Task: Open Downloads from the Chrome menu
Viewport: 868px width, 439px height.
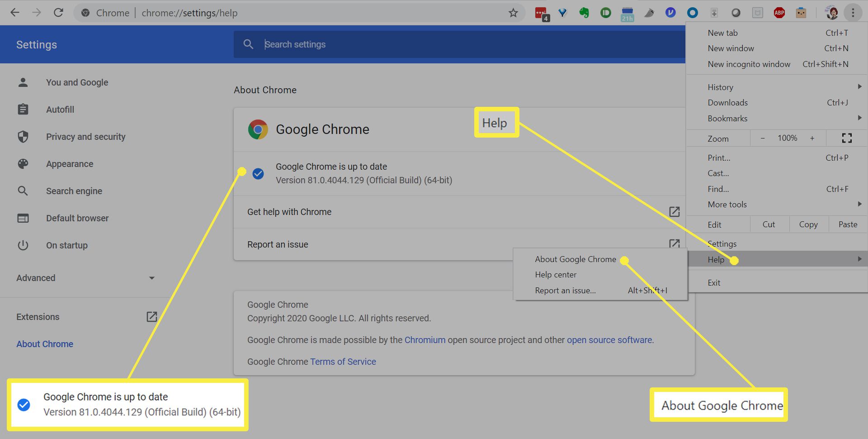Action: pos(777,103)
